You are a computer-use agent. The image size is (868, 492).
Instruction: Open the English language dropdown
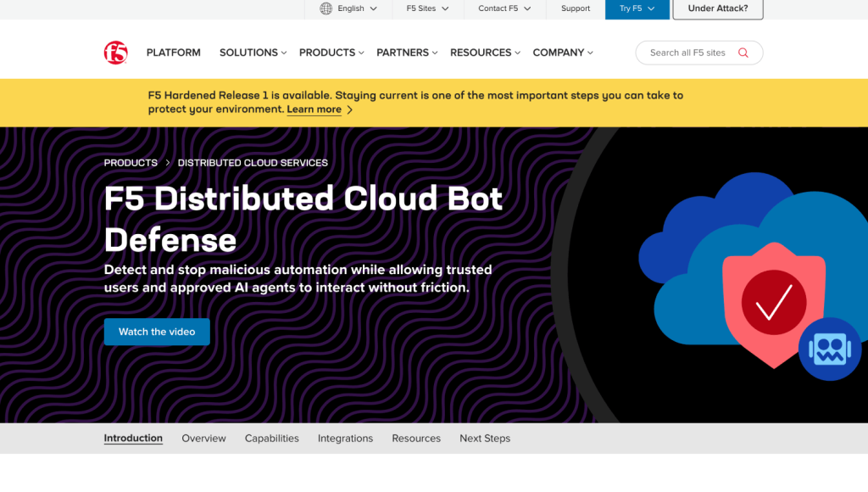tap(348, 8)
